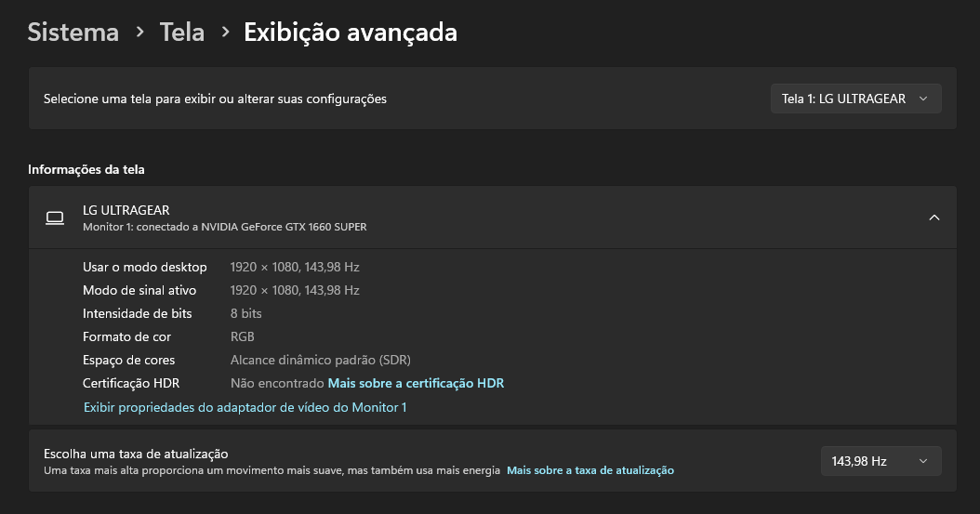Click the Alcance dinâmico padrão (SDR) value
This screenshot has height=514, width=980.
320,361
